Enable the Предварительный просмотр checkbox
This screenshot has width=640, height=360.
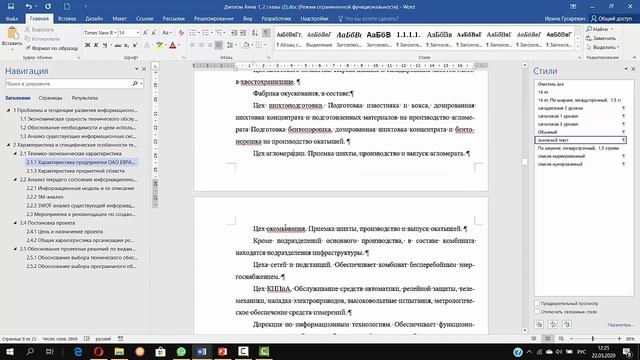point(537,303)
